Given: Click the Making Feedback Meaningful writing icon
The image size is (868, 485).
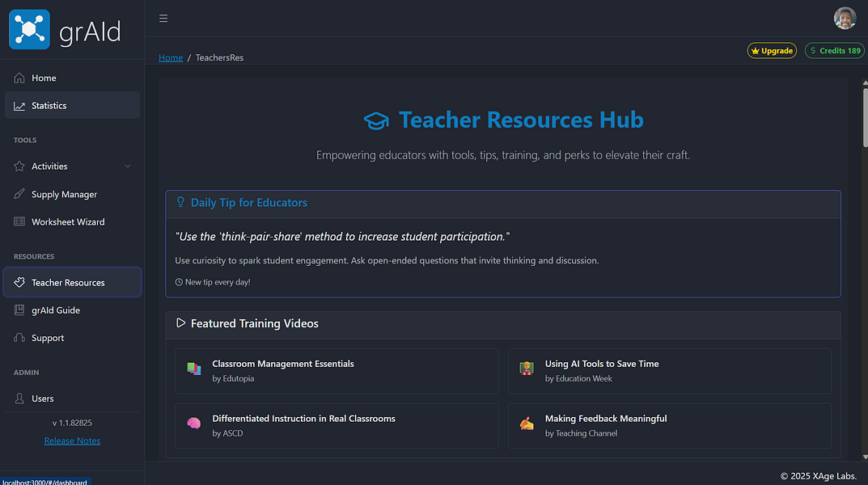Looking at the screenshot, I should pyautogui.click(x=527, y=424).
